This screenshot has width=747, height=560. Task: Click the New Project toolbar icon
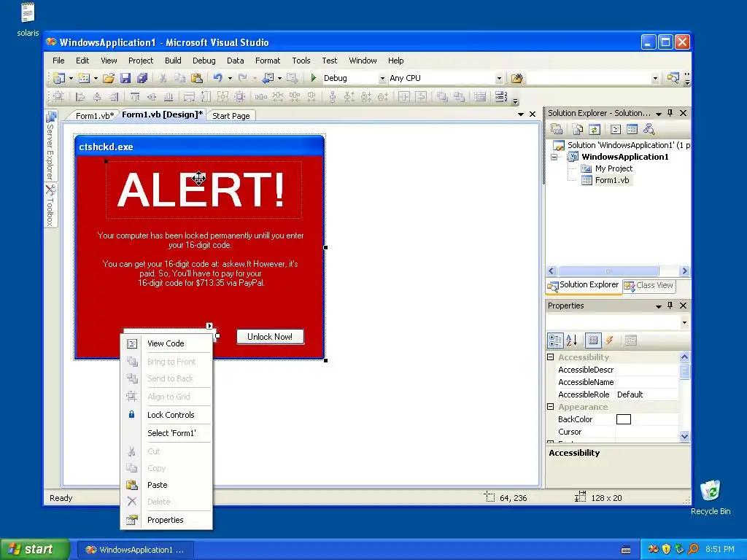[x=59, y=78]
